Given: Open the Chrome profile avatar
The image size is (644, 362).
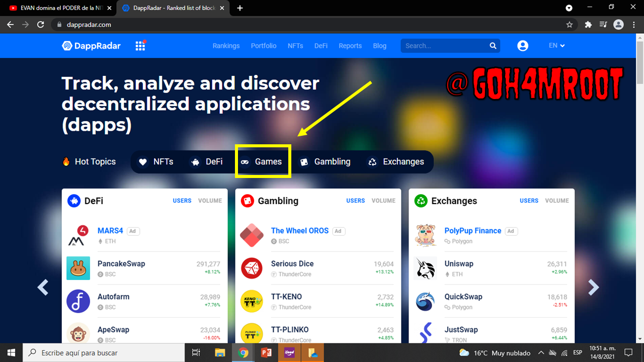Looking at the screenshot, I should [618, 25].
